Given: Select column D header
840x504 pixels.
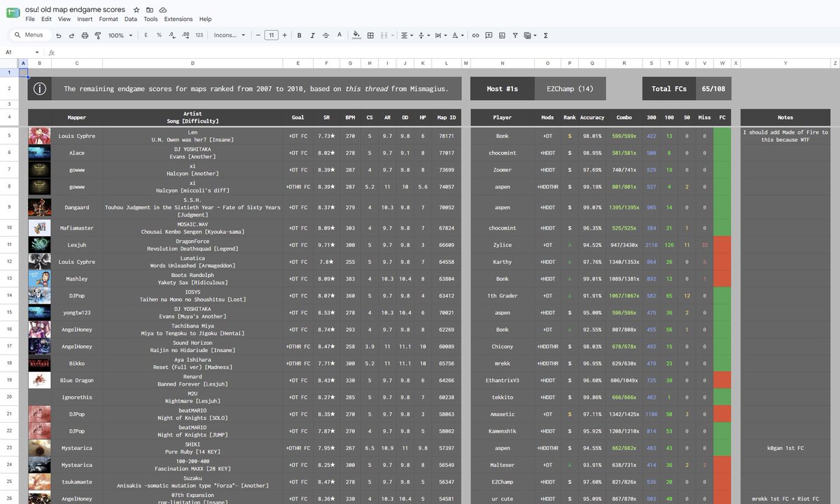Looking at the screenshot, I should coord(192,64).
